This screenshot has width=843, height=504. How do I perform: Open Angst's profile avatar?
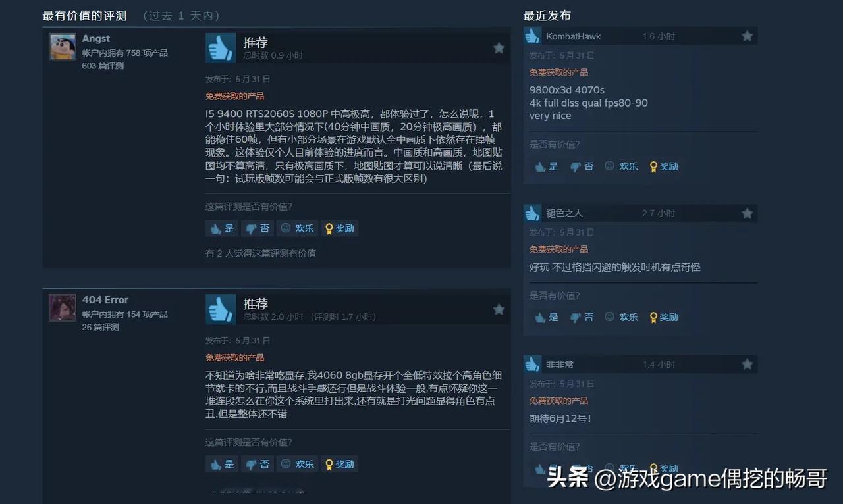point(62,47)
